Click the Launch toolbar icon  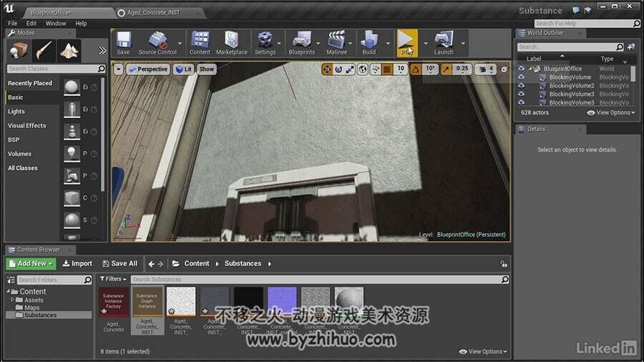pyautogui.click(x=444, y=43)
